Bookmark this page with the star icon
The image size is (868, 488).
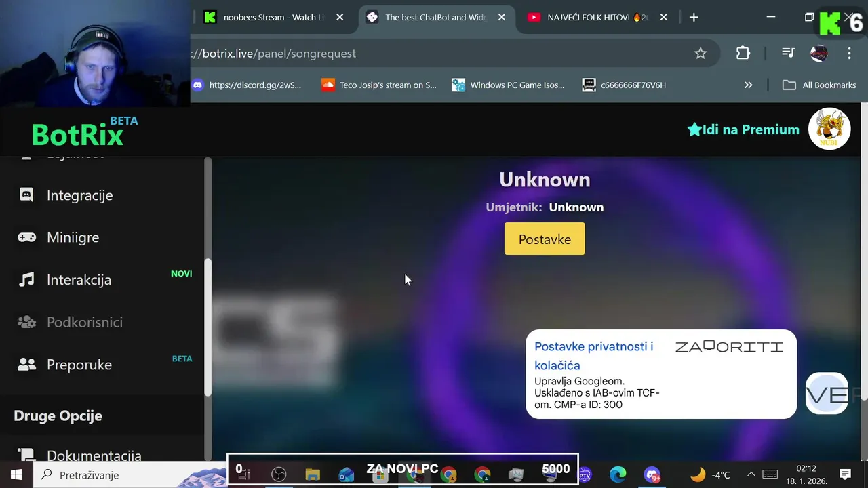(701, 53)
